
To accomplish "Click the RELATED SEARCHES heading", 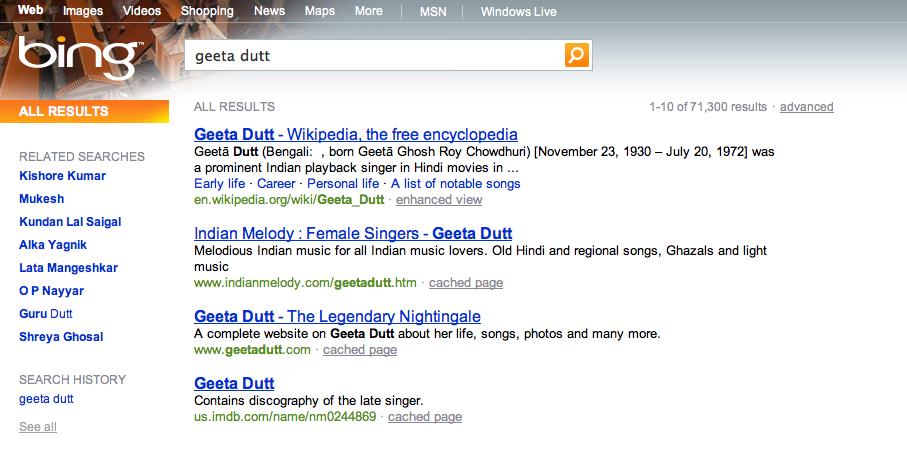I will pos(82,157).
